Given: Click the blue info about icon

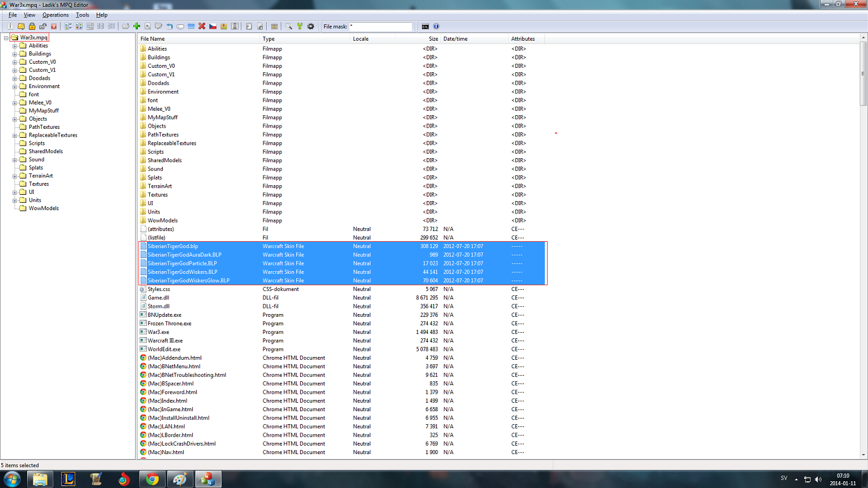Looking at the screenshot, I should pyautogui.click(x=436, y=26).
